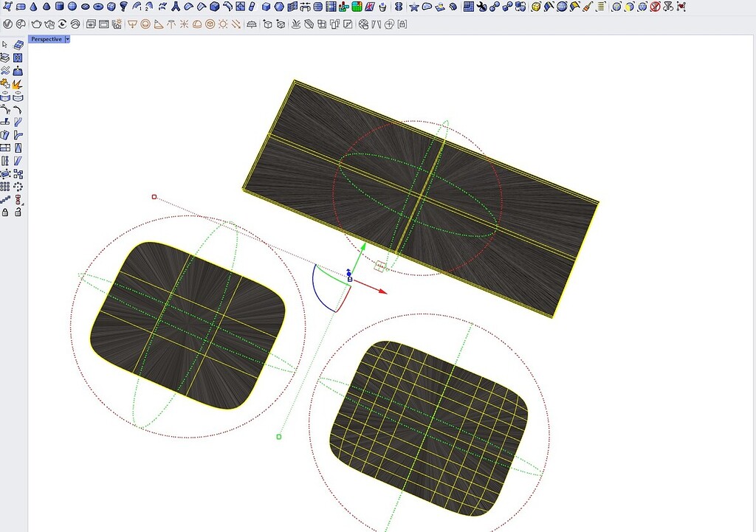Select the mesh cone creation tool
756x532 pixels.
(x=33, y=6)
